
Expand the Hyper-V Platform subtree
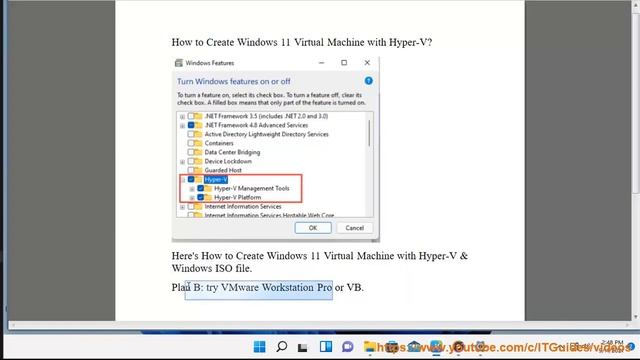click(x=192, y=198)
